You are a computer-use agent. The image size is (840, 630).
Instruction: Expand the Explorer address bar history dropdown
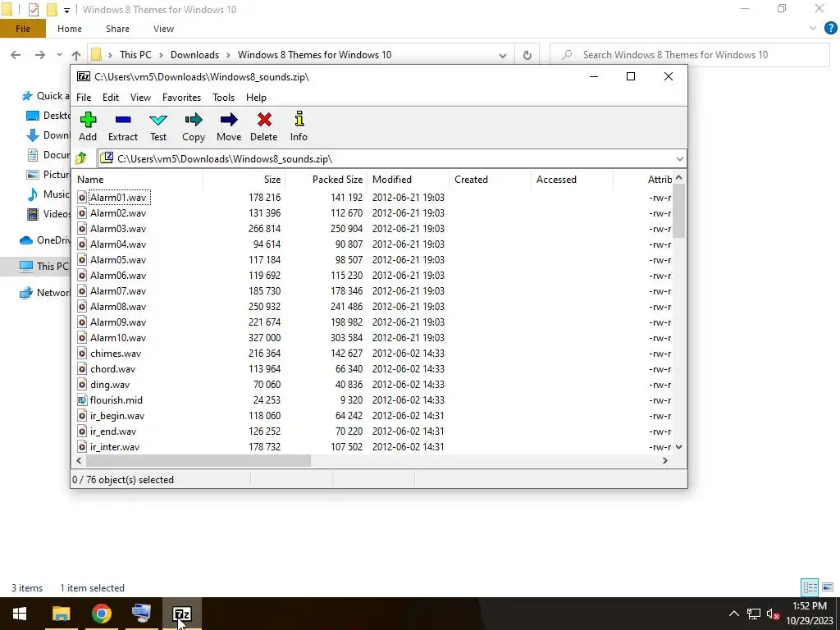coord(503,55)
